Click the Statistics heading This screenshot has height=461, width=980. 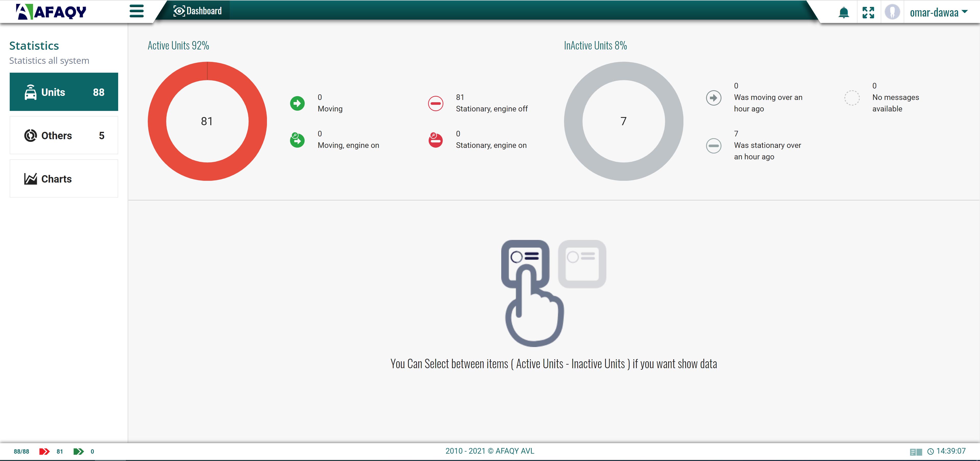coord(34,46)
